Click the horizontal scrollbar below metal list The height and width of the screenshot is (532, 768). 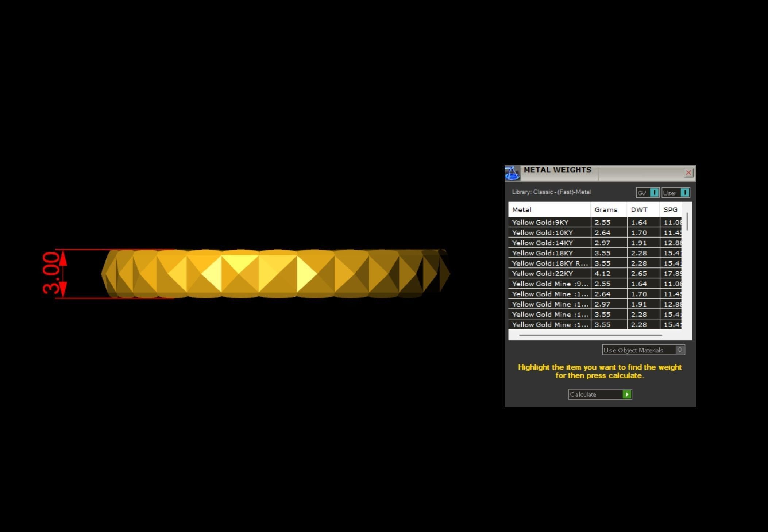590,335
